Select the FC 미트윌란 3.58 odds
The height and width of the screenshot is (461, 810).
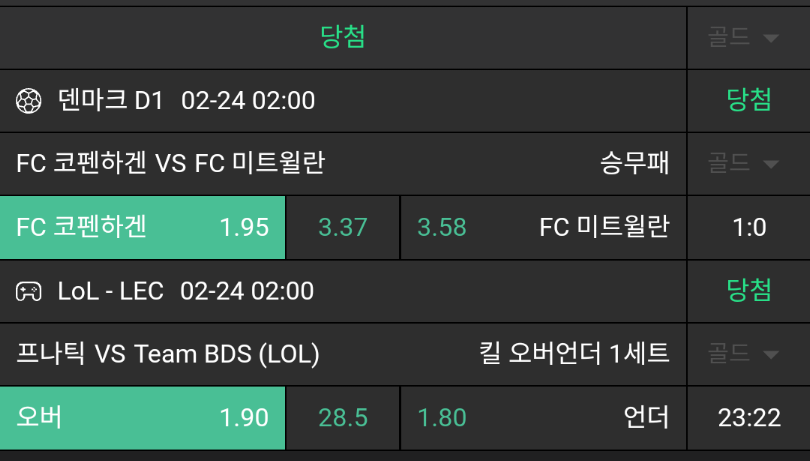pyautogui.click(x=542, y=227)
